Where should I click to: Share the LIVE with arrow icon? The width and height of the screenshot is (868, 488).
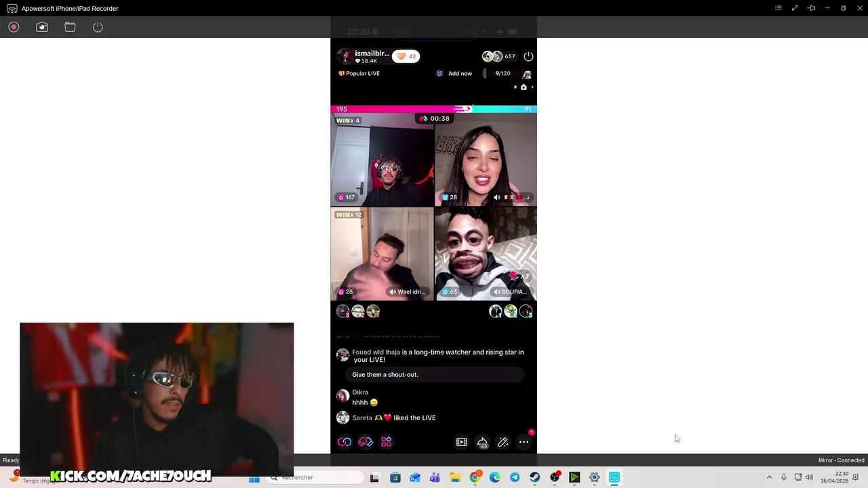[x=482, y=442]
